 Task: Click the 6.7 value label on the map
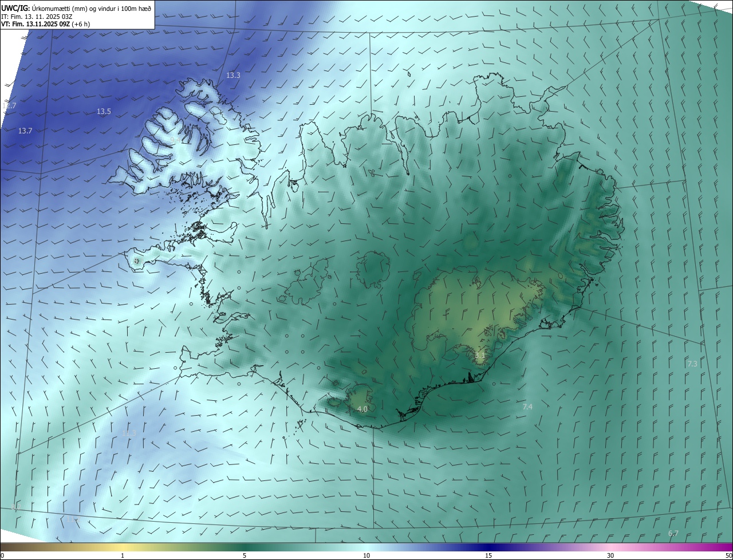(x=673, y=534)
